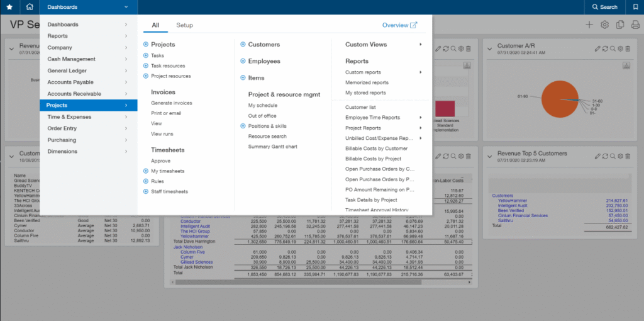Open Resource search
644x321 pixels.
[x=267, y=137]
